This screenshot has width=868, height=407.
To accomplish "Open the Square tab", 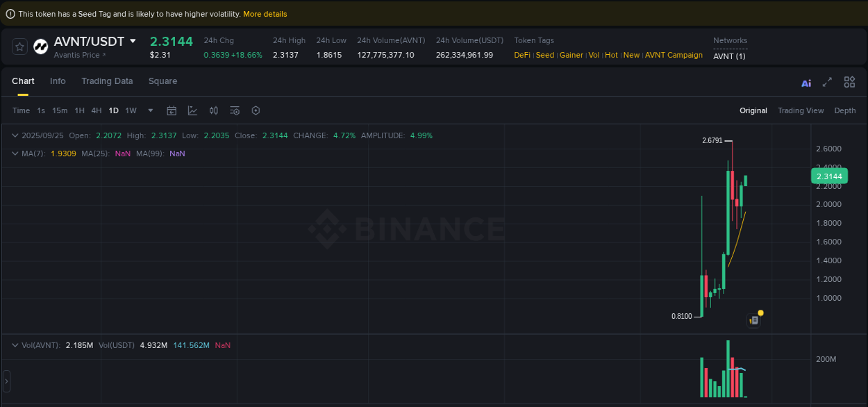I will coord(162,81).
